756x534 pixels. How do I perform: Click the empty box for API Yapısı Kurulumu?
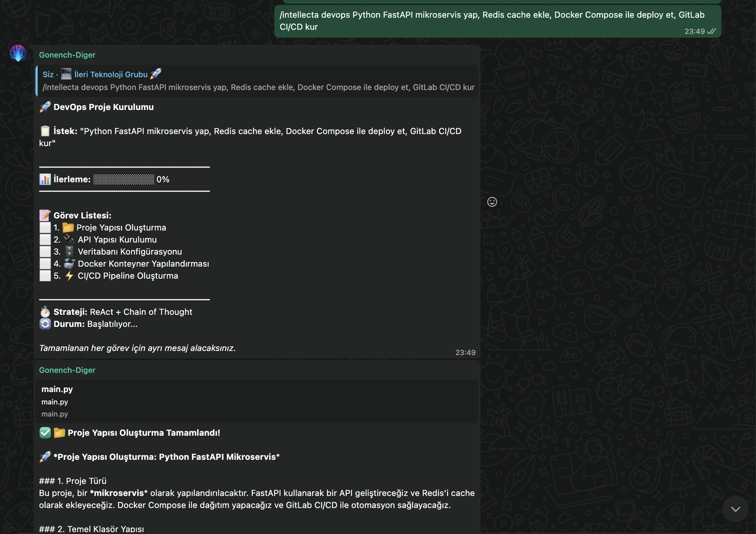tap(45, 240)
